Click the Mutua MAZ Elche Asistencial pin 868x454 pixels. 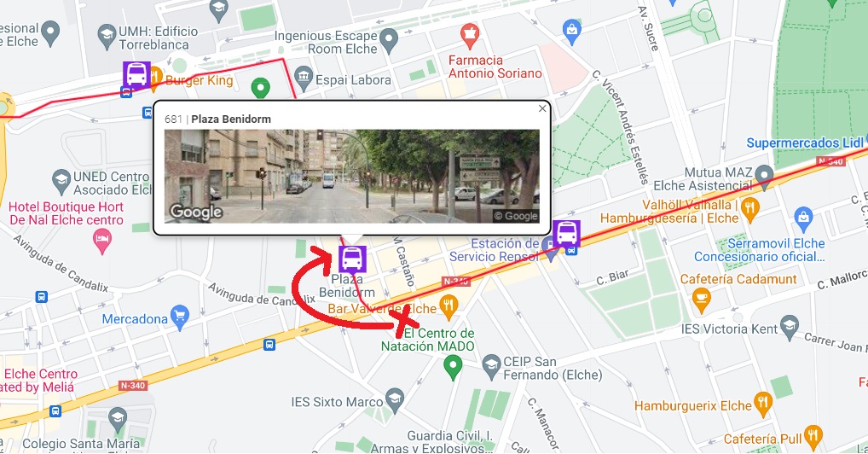pyautogui.click(x=765, y=177)
